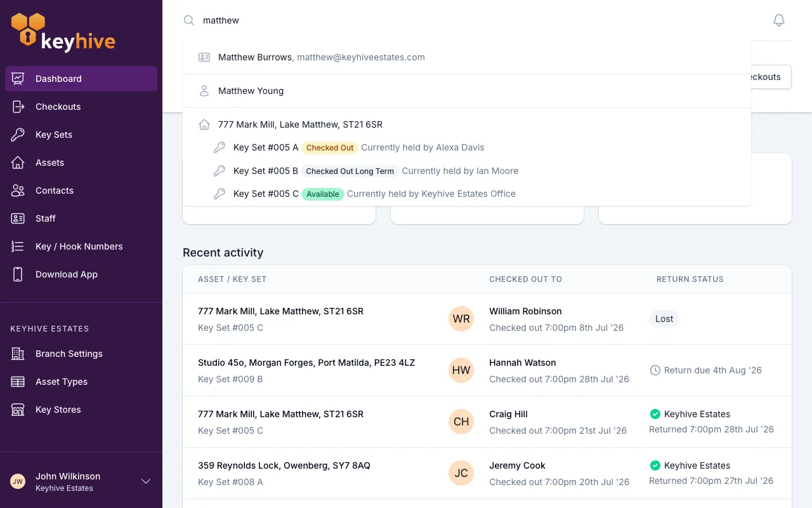This screenshot has width=812, height=508.
Task: Expand the John Wilkinson account chevron
Action: coord(146,481)
